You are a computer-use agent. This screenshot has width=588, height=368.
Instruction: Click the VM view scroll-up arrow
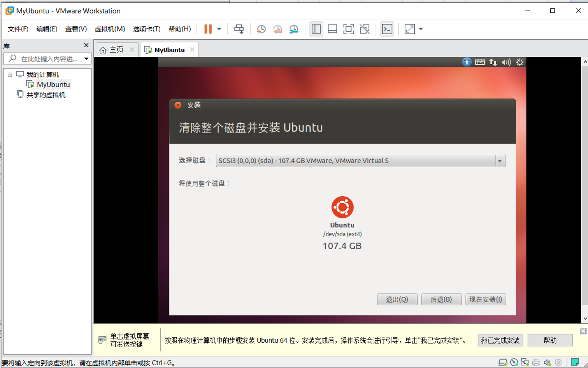[x=585, y=61]
